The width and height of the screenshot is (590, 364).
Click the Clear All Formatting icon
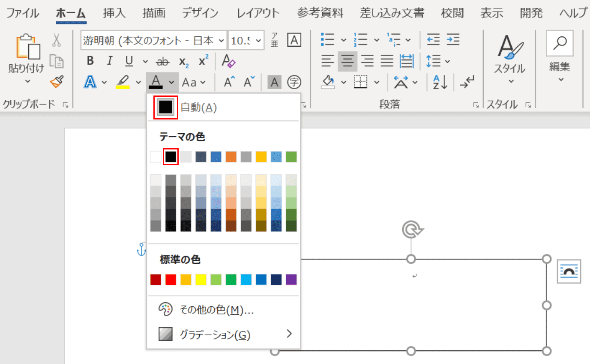228,61
